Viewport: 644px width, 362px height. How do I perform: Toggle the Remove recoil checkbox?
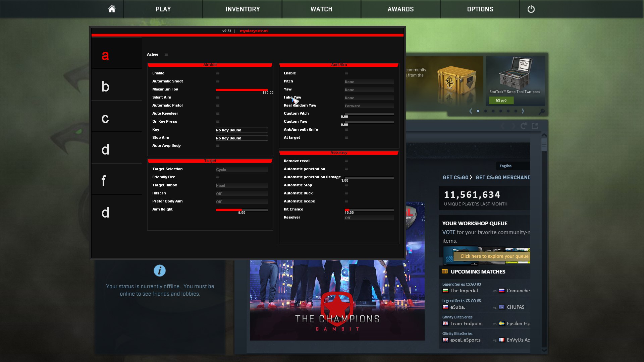346,161
